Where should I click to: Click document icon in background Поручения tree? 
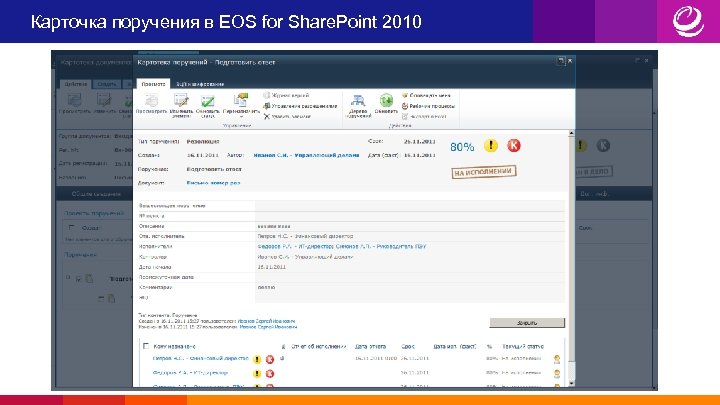[x=89, y=278]
